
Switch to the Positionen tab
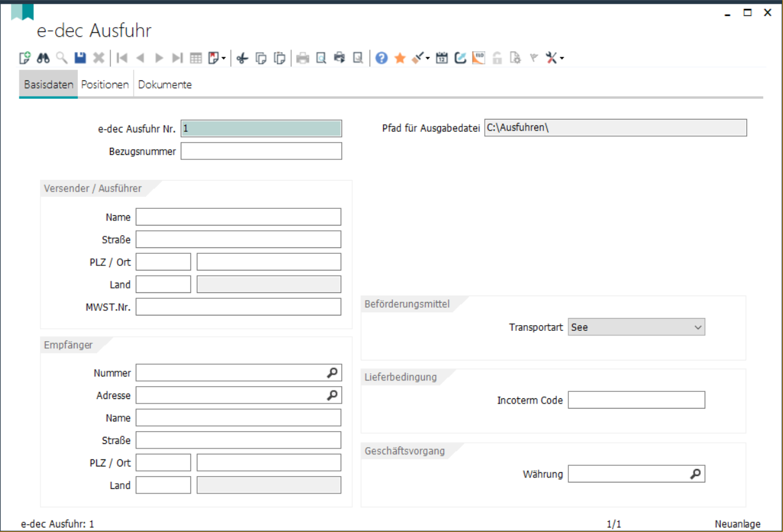105,85
